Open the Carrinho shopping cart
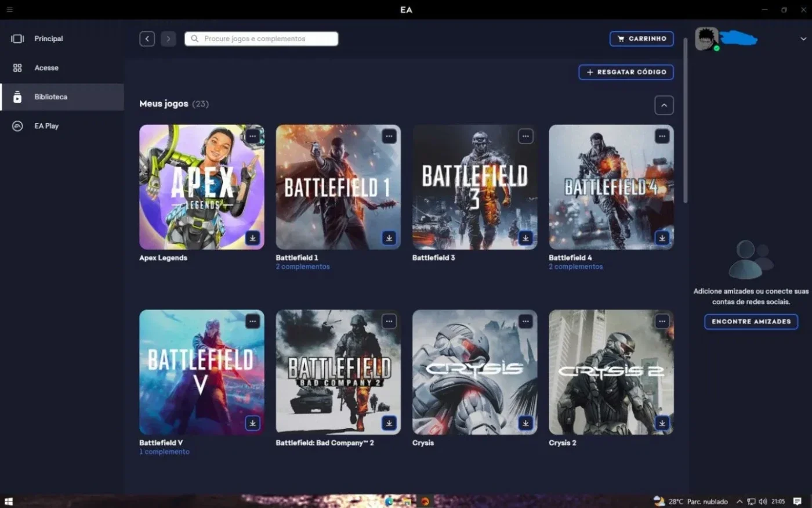The height and width of the screenshot is (508, 812). pyautogui.click(x=641, y=39)
